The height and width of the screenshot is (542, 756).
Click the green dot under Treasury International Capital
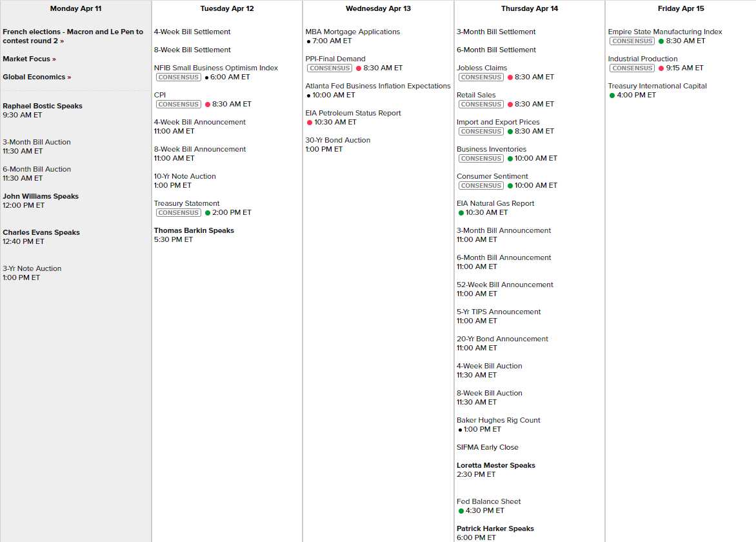[x=612, y=95]
